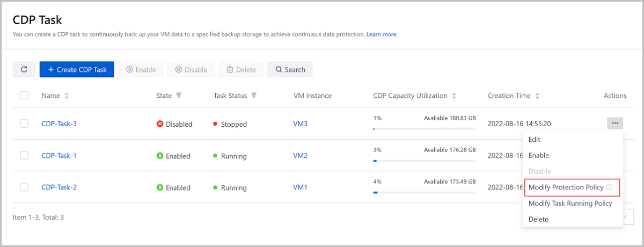Sort by Name column arrows

click(x=67, y=96)
